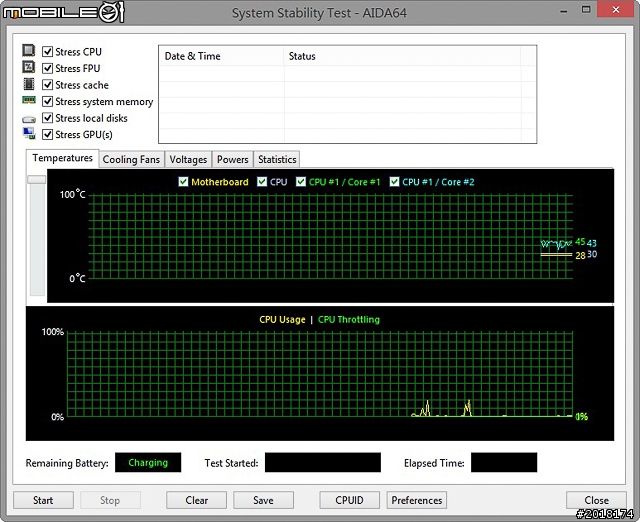Click the CPU Throttling legend label
Viewport: 640px width, 522px height.
tap(349, 320)
